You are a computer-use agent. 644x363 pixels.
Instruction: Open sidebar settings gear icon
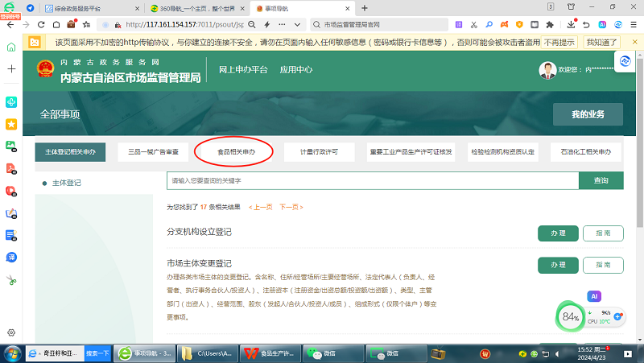click(x=11, y=332)
